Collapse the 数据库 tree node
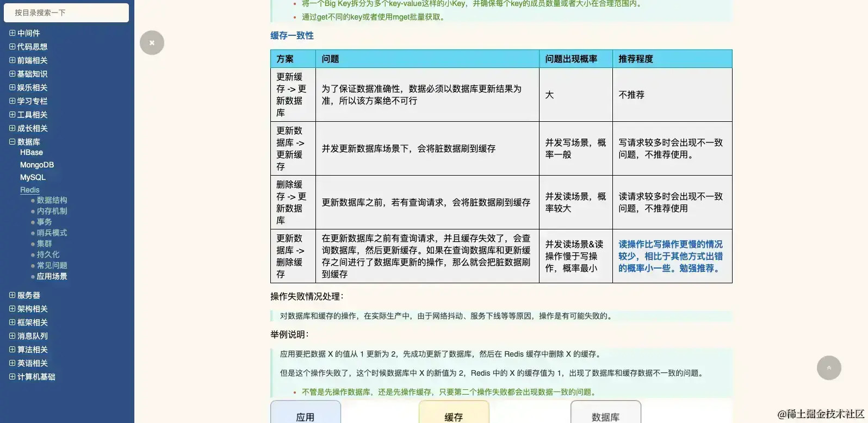This screenshot has height=423, width=868. pyautogui.click(x=12, y=142)
